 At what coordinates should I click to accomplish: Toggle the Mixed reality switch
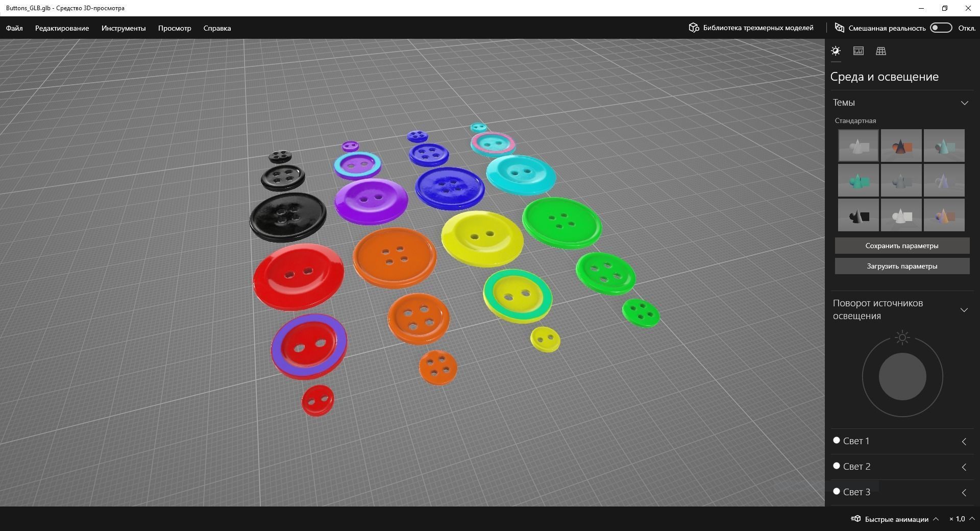(x=941, y=28)
